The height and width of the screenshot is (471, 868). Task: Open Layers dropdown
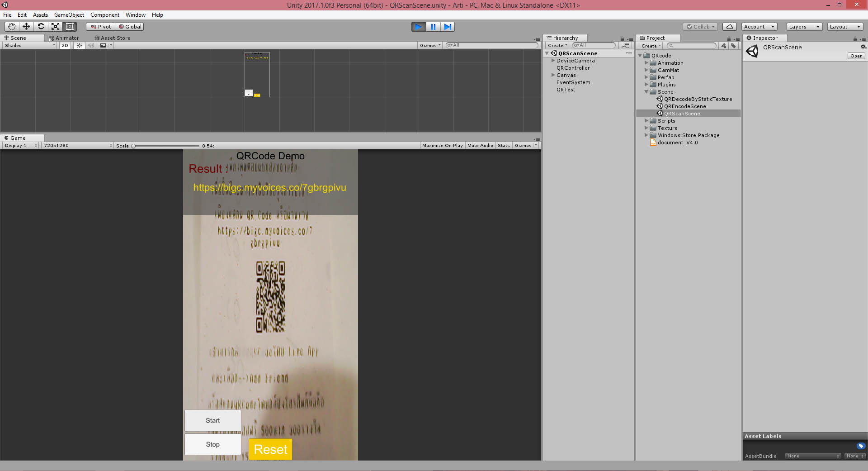(x=804, y=27)
